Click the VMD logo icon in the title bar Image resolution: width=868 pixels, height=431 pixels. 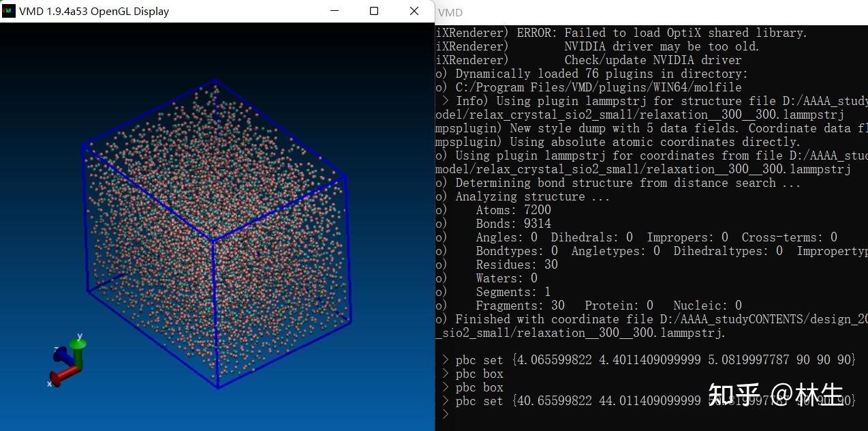[x=10, y=11]
